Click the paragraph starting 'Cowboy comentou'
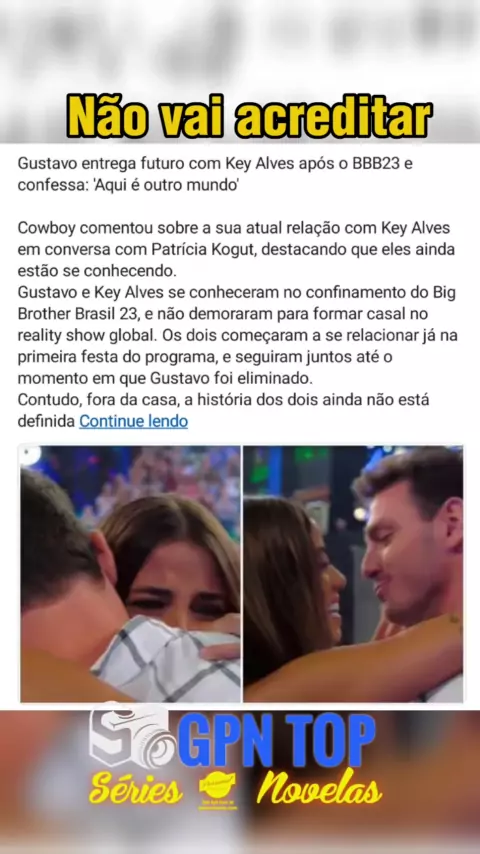This screenshot has width=480, height=854. click(236, 249)
